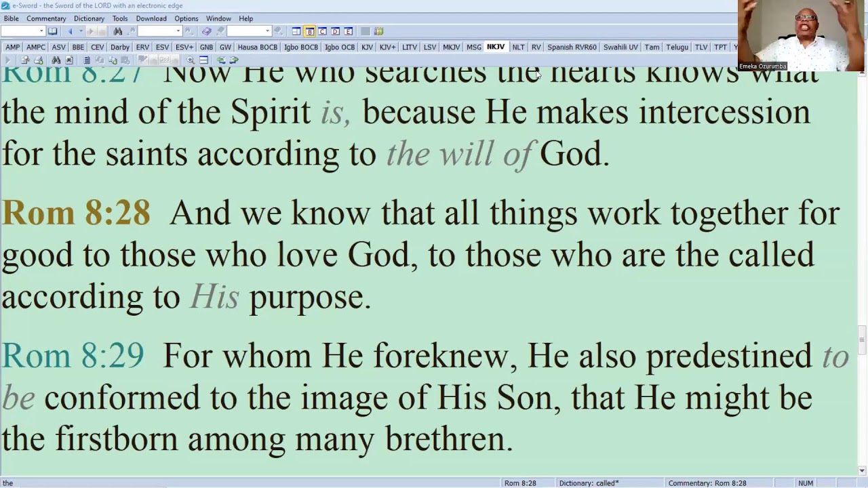Click the Bible search binoculars in top toolbar

coord(118,31)
